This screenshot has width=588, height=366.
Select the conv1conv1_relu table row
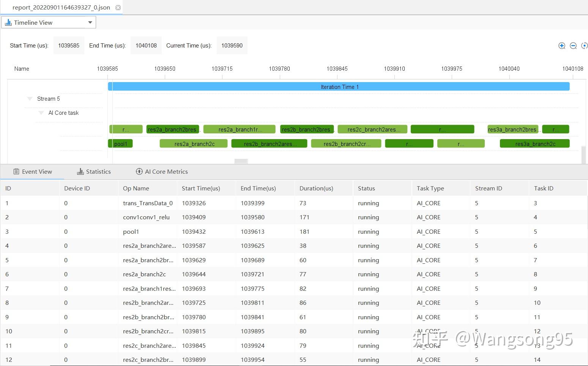[x=146, y=217]
